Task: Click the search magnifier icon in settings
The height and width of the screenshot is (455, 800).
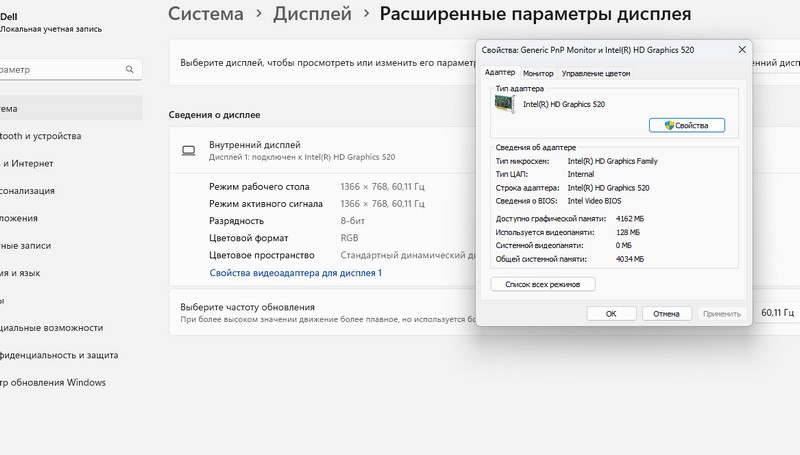Action: tap(130, 70)
